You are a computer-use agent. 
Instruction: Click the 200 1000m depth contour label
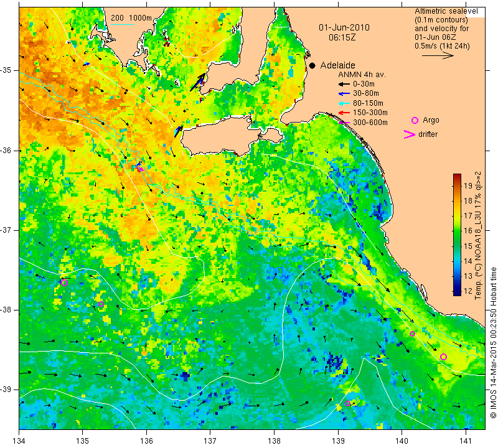tap(131, 18)
